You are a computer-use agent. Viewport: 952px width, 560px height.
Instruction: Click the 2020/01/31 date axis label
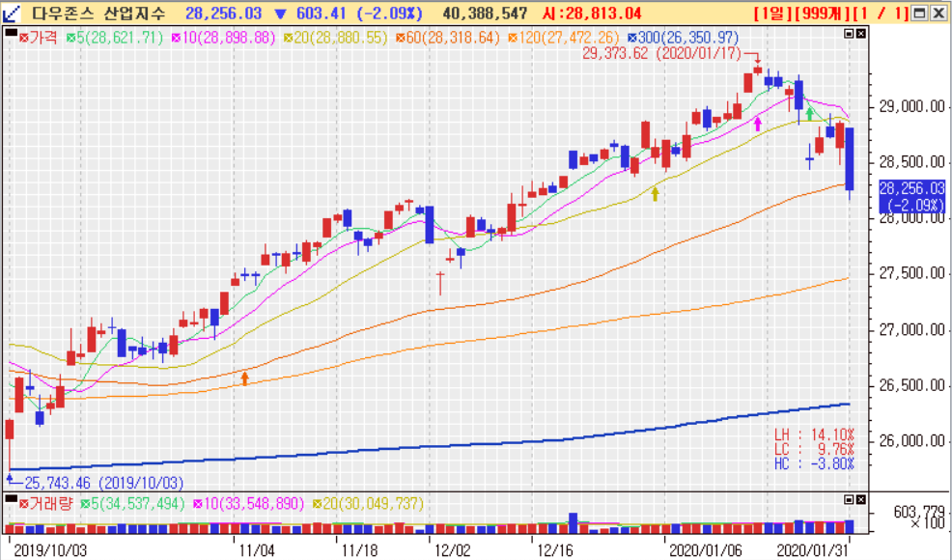(814, 550)
